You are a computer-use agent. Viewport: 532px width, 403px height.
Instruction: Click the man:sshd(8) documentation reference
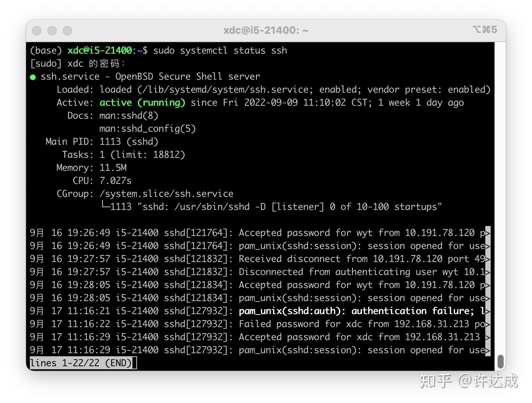(x=128, y=115)
